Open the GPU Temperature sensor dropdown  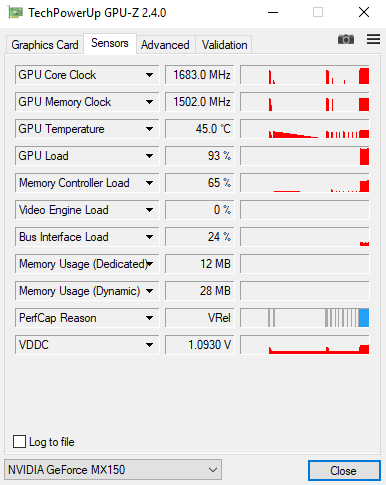pyautogui.click(x=87, y=129)
